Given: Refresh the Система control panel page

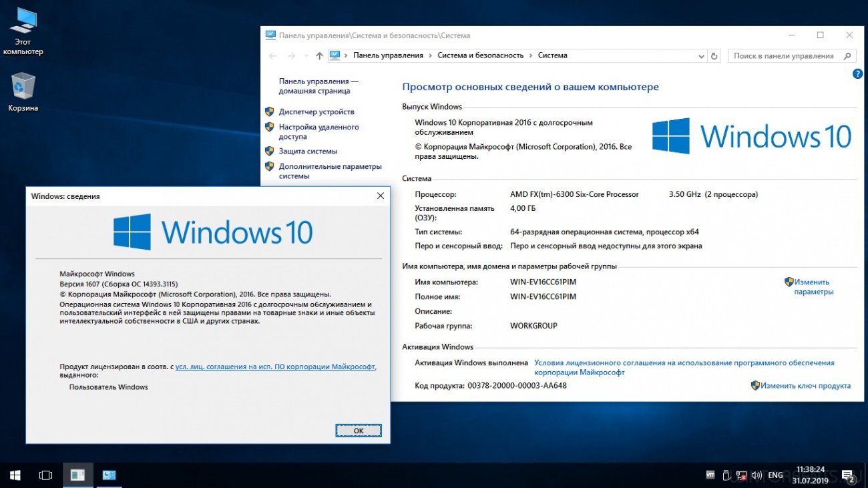Looking at the screenshot, I should 714,56.
